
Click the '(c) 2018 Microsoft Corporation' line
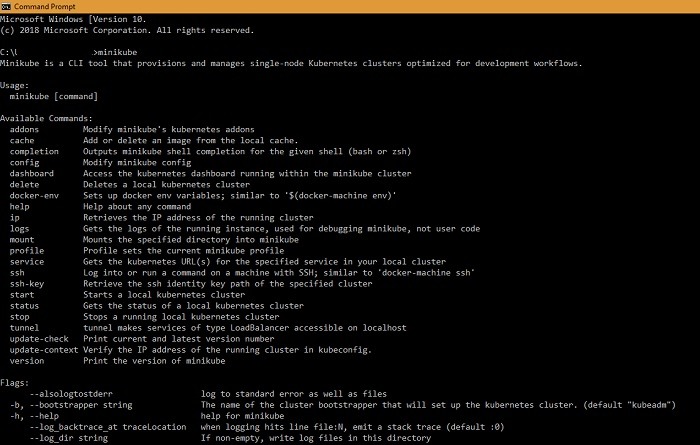click(x=127, y=30)
